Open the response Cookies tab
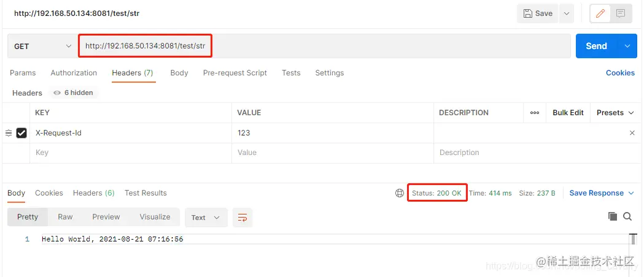The height and width of the screenshot is (277, 644). 49,193
